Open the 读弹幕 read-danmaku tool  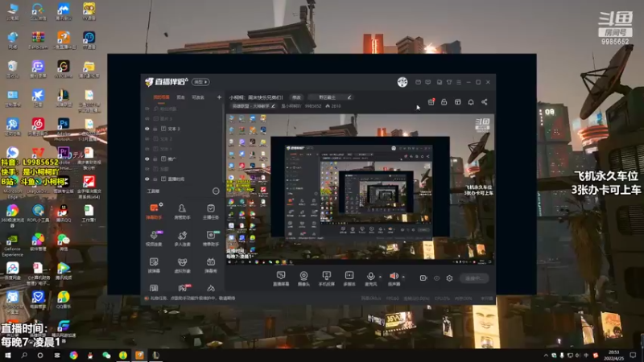pos(154,265)
